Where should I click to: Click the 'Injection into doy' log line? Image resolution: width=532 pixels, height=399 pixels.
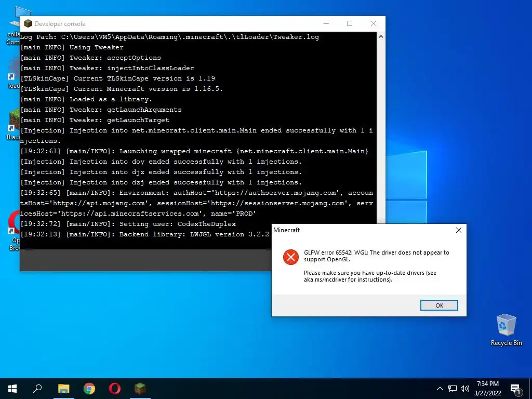pyautogui.click(x=161, y=162)
